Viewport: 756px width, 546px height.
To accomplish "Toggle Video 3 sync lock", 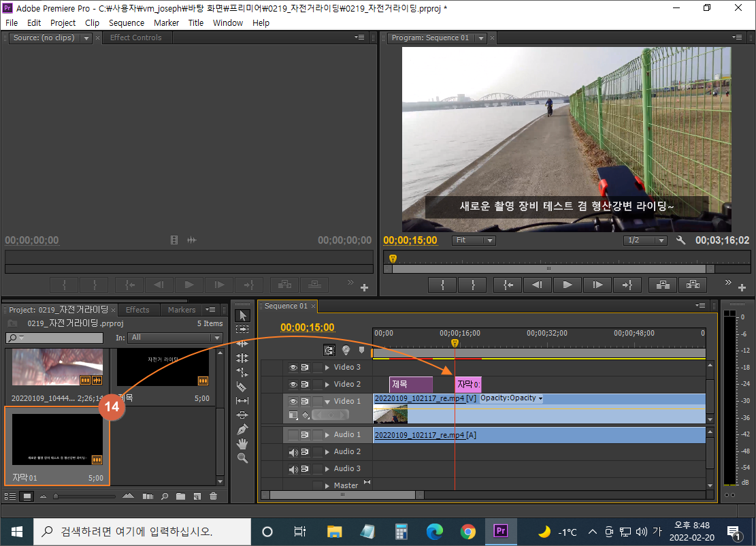I will [305, 368].
